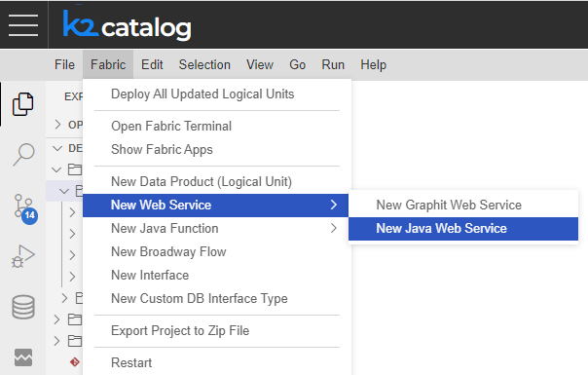
Task: Open the View menu
Action: 260,64
